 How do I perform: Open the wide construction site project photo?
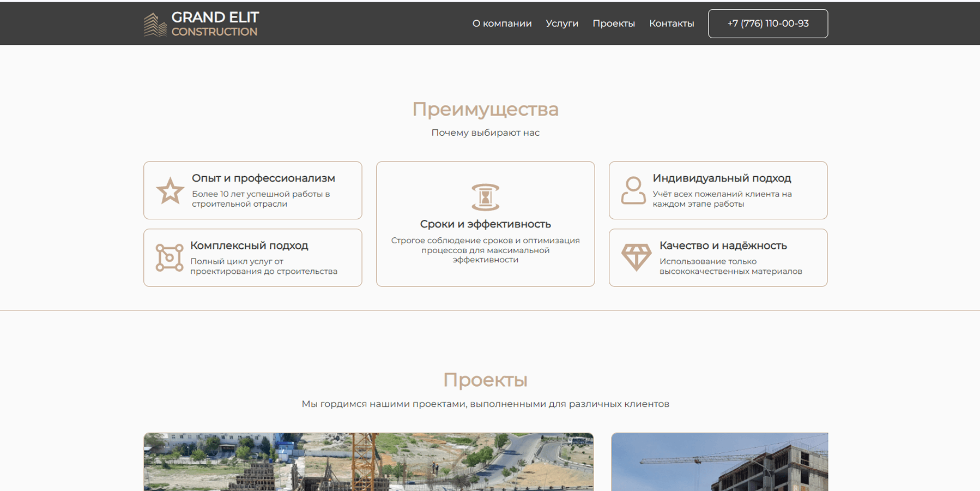368,462
